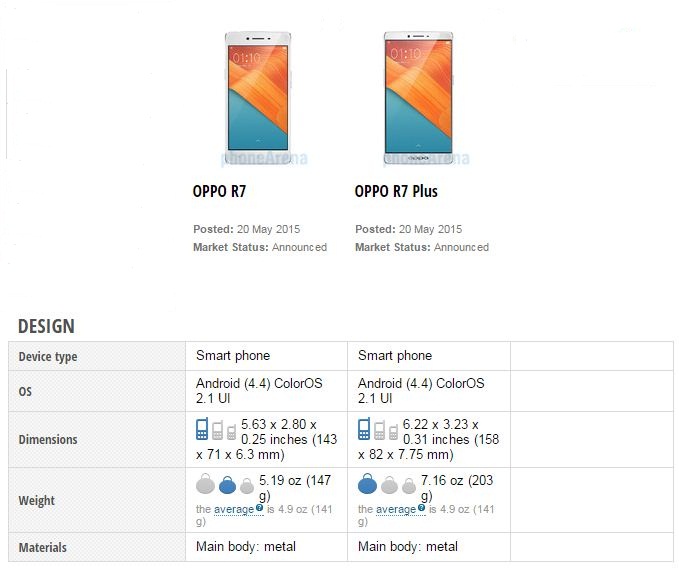Click the medium gray weight icon for OPPO R7 Plus
The height and width of the screenshot is (568, 679).
(389, 485)
